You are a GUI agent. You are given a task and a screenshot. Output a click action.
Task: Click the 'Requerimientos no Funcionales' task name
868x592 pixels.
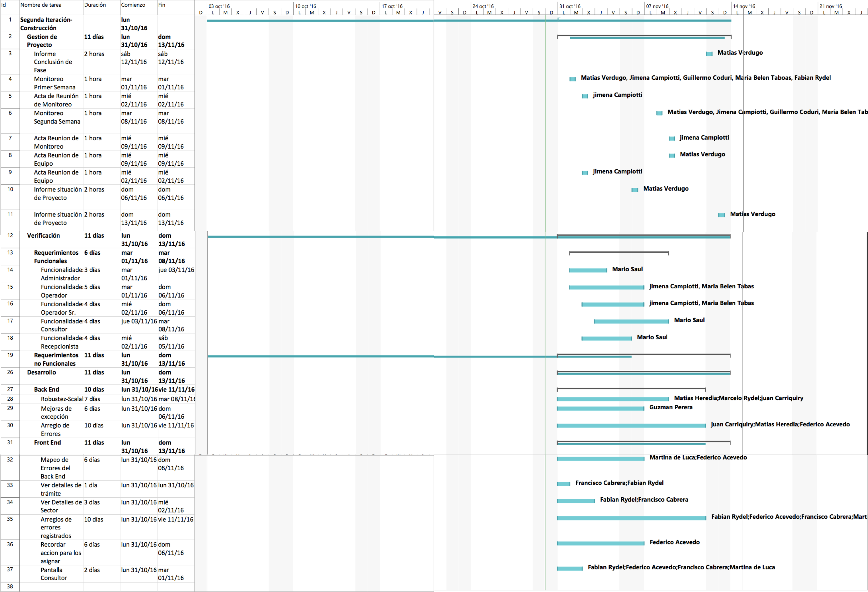[56, 359]
